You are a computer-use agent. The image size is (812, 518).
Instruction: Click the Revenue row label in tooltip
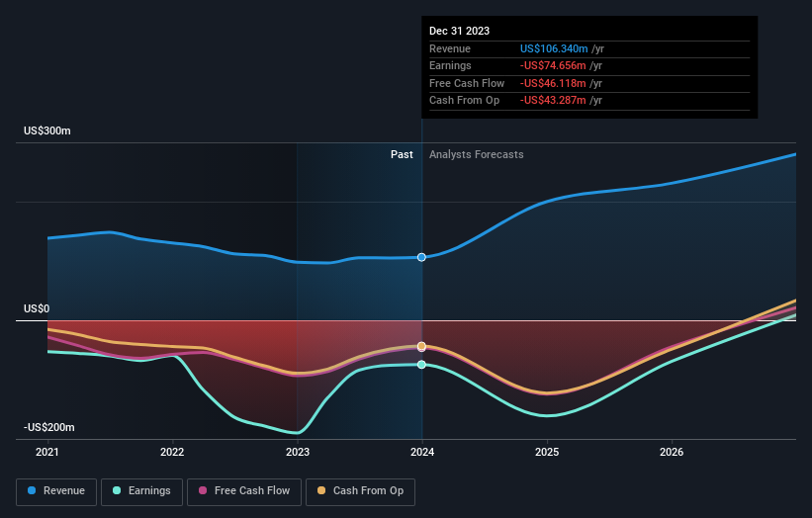(x=450, y=48)
